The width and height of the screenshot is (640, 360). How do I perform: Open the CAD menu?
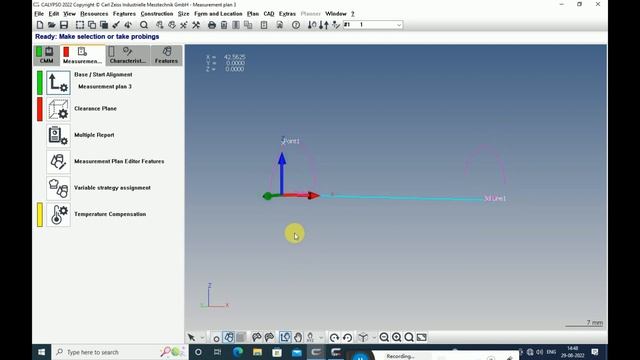coord(269,14)
